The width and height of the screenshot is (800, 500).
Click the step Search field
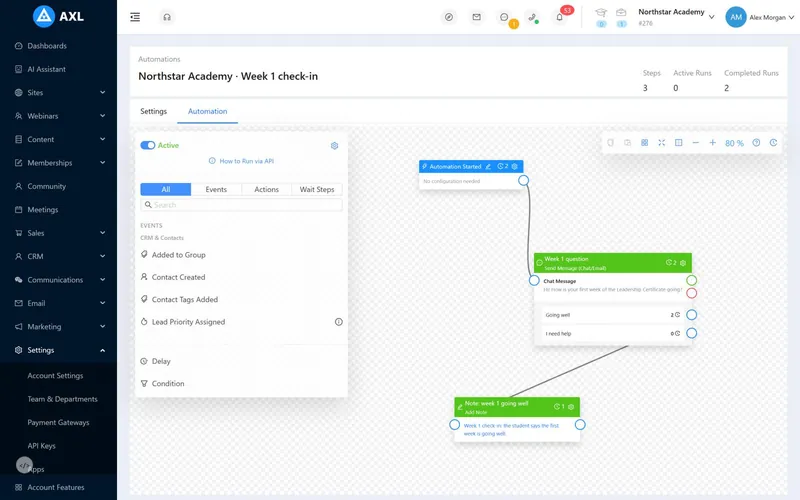[241, 205]
